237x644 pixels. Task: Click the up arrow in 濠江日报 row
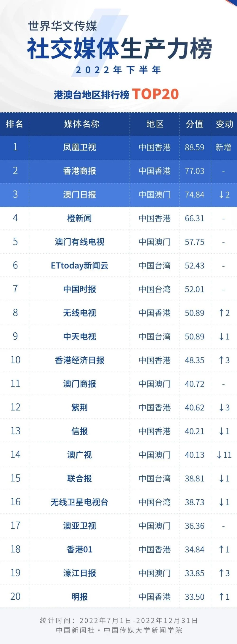[221, 573]
